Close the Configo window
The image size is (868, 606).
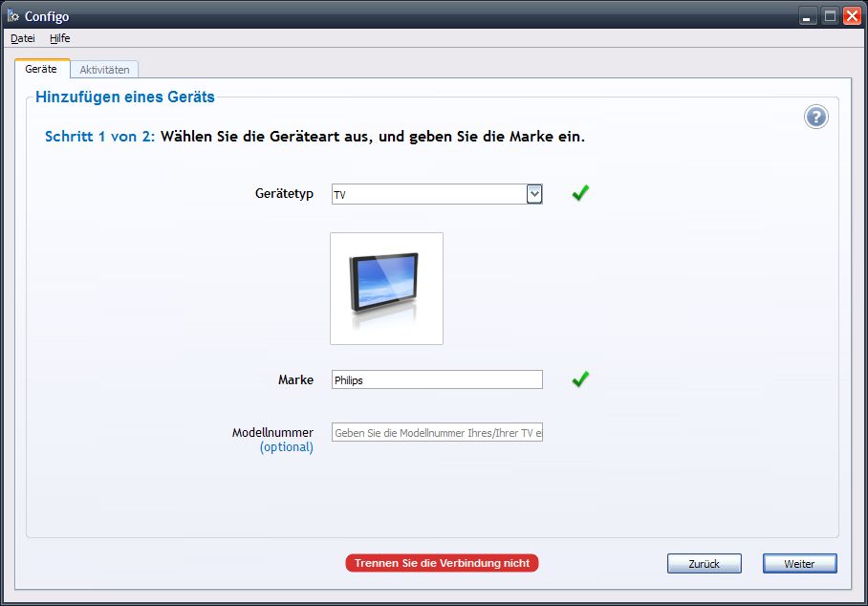click(851, 16)
